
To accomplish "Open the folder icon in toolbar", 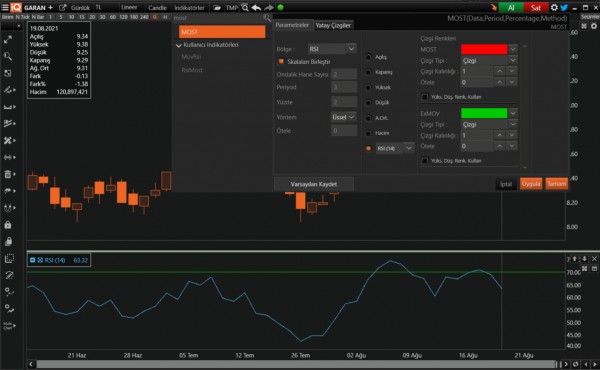I will 217,7.
